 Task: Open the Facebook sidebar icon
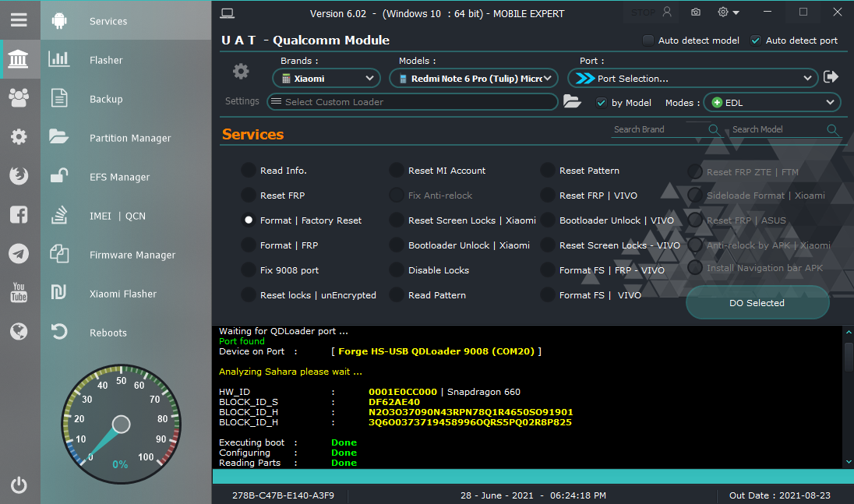[19, 214]
